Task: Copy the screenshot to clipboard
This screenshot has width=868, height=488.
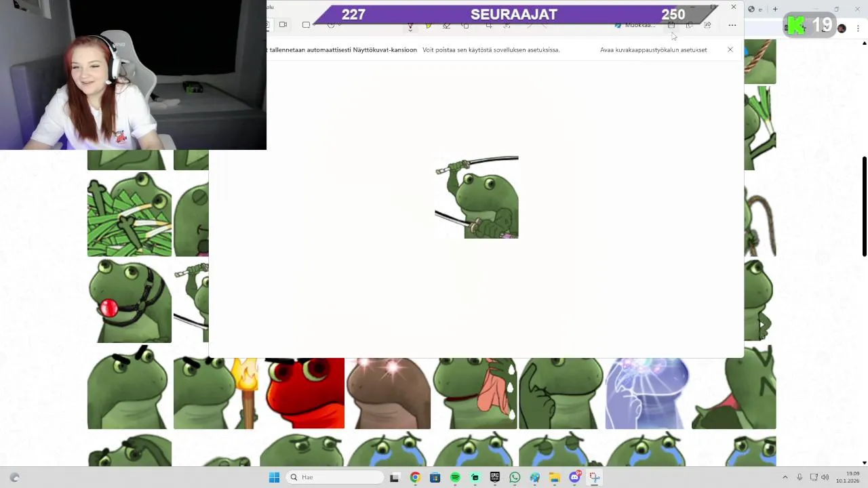Action: 690,25
